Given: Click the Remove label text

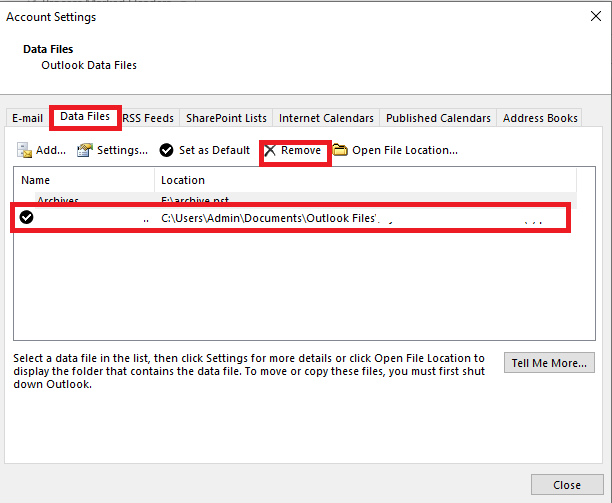Looking at the screenshot, I should point(301,150).
